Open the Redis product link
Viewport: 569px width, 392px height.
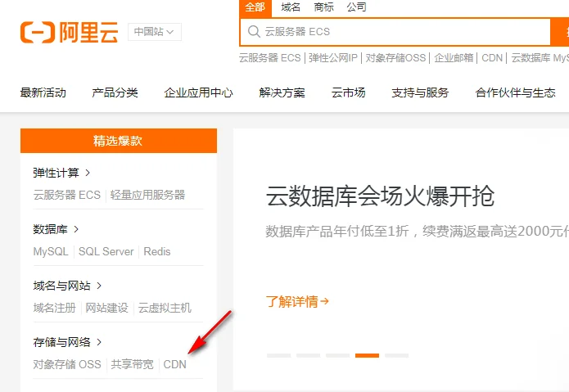[x=156, y=252]
